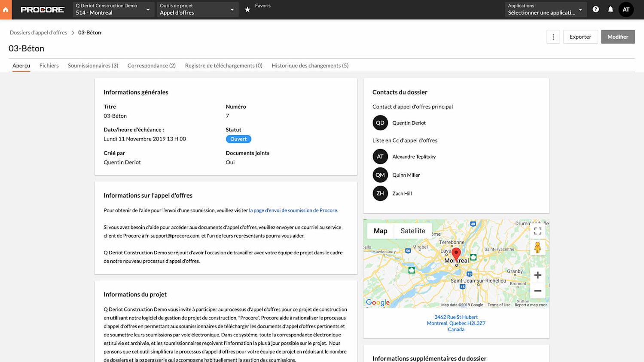
Task: Go to the Procore home icon
Action: (6, 9)
